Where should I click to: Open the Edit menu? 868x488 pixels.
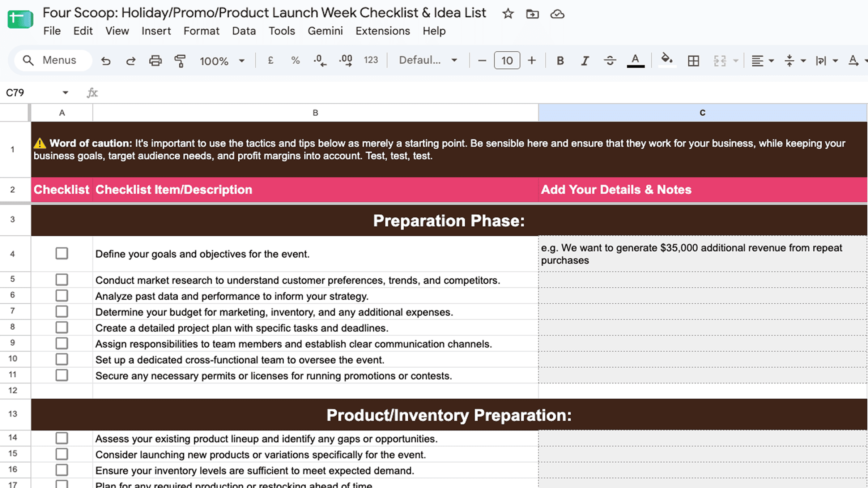click(83, 31)
